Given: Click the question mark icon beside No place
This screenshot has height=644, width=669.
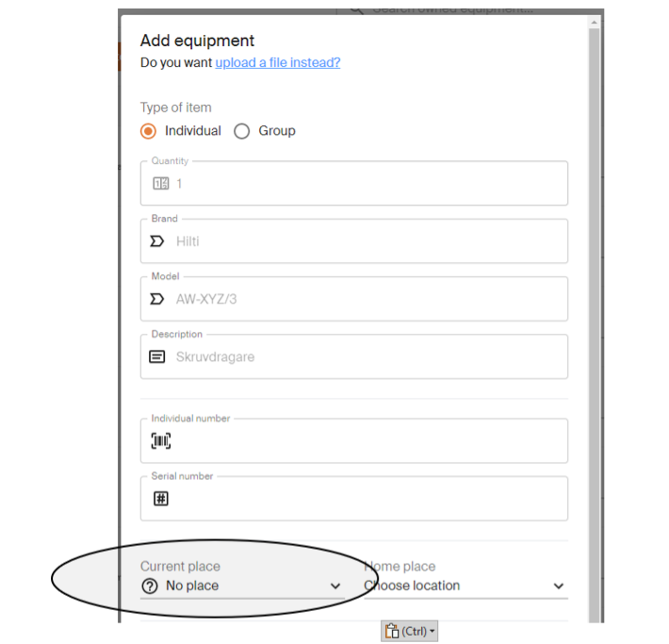Looking at the screenshot, I should (150, 586).
